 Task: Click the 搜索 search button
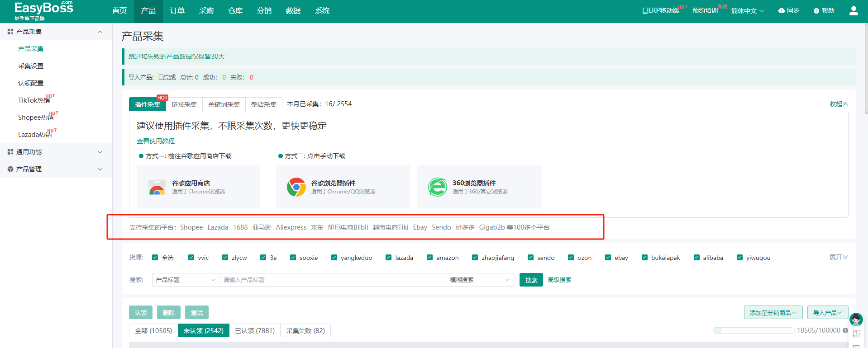[x=531, y=280]
